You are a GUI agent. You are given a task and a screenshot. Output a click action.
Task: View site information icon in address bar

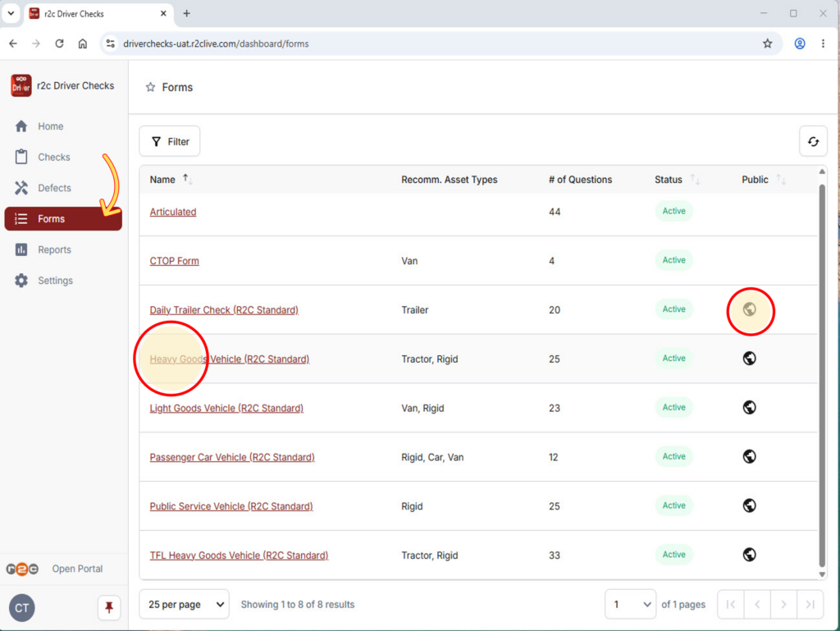[x=111, y=44]
